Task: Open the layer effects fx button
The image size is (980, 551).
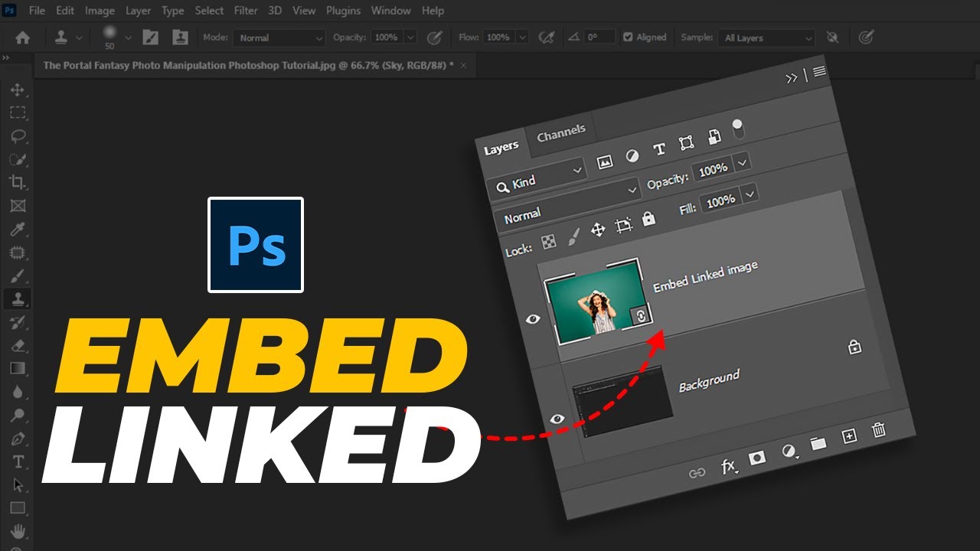Action: (x=730, y=465)
